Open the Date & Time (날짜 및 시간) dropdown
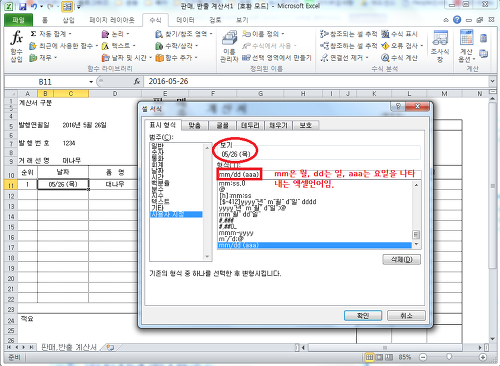The height and width of the screenshot is (366, 500). point(127,58)
